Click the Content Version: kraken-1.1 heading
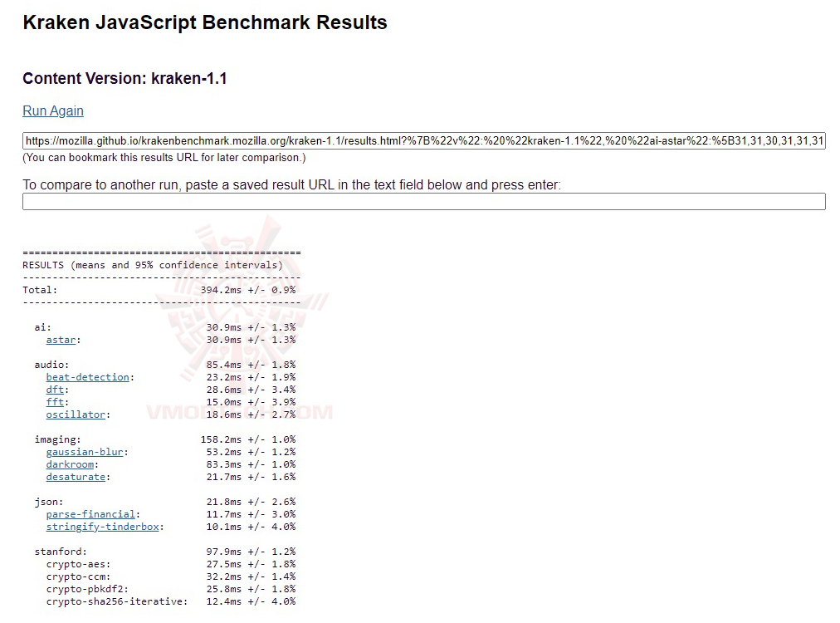The image size is (840, 623). [x=125, y=78]
